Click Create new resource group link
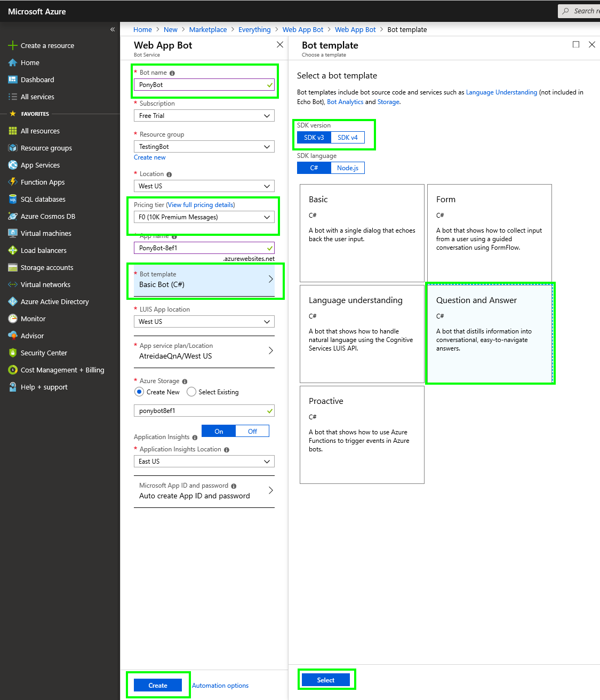This screenshot has width=600, height=700. pyautogui.click(x=150, y=157)
